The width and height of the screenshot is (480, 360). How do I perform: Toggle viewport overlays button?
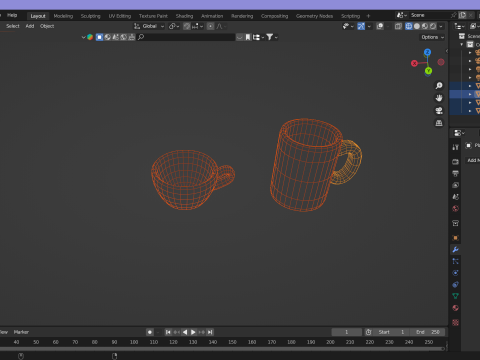coord(380,26)
